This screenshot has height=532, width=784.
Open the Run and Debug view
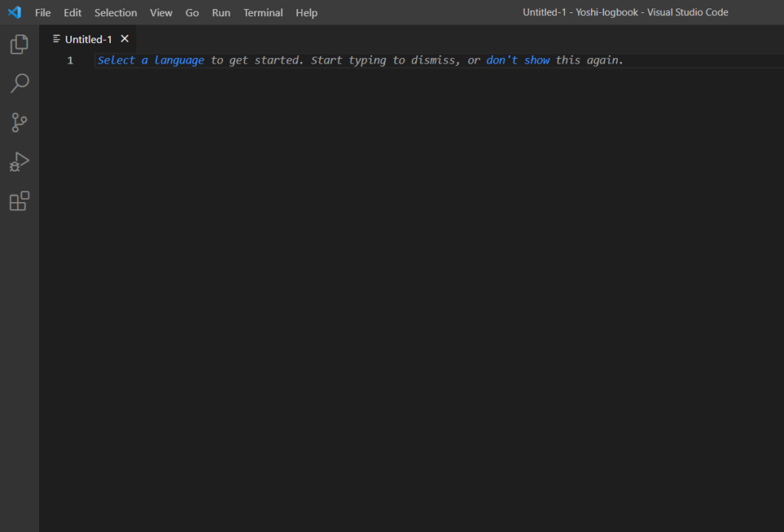tap(19, 162)
